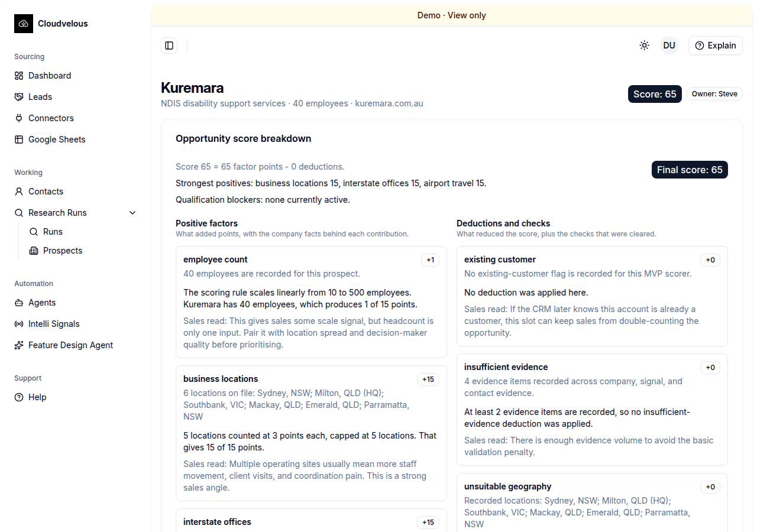The image size is (757, 532).
Task: Click the Explain button
Action: coord(716,46)
